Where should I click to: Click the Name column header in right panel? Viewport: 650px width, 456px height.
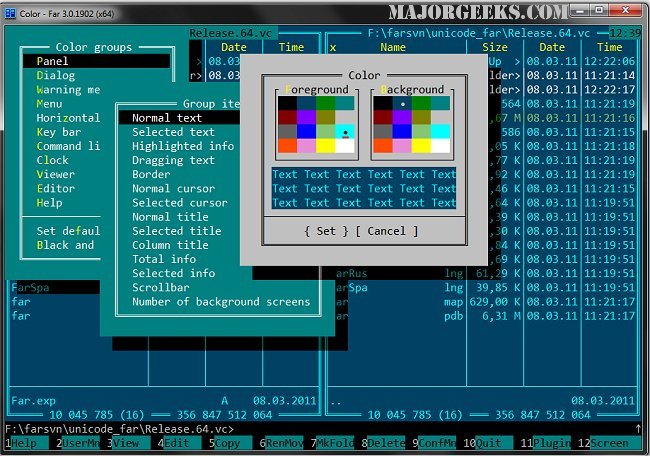(393, 47)
